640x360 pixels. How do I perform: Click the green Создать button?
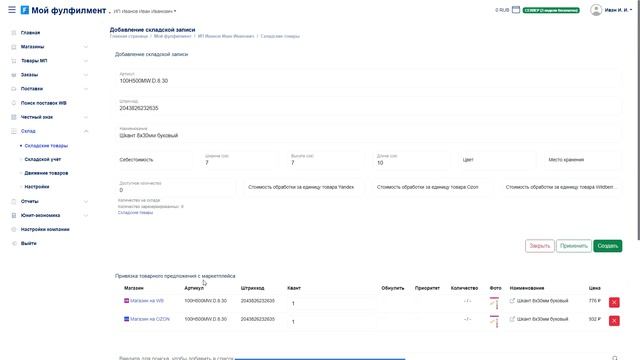pos(607,246)
